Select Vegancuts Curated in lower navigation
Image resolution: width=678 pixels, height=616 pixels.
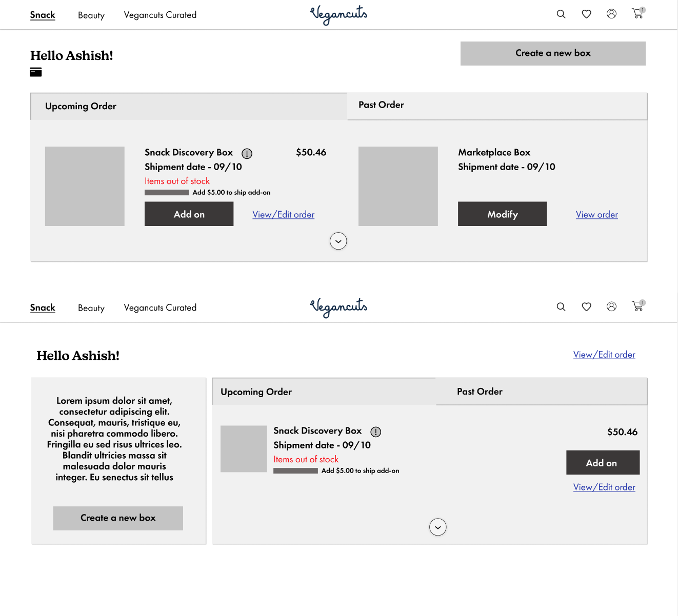pos(160,307)
